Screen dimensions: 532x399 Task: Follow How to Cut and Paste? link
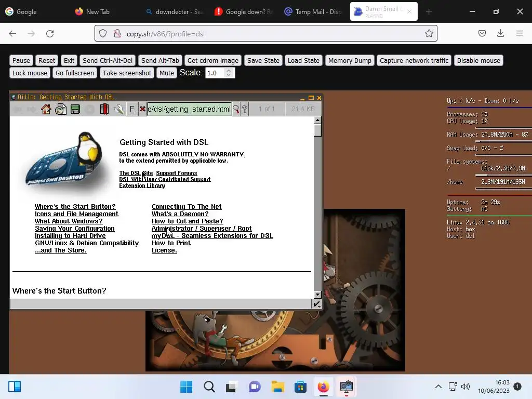click(x=187, y=221)
